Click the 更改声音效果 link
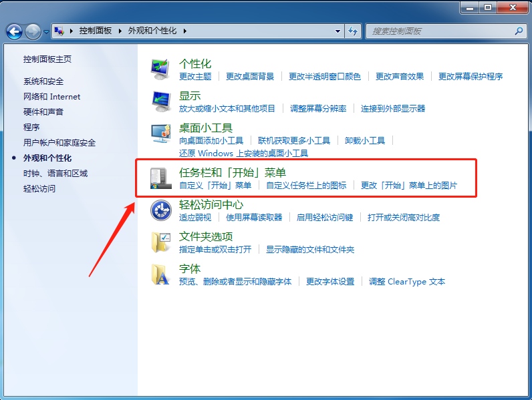 click(x=400, y=77)
